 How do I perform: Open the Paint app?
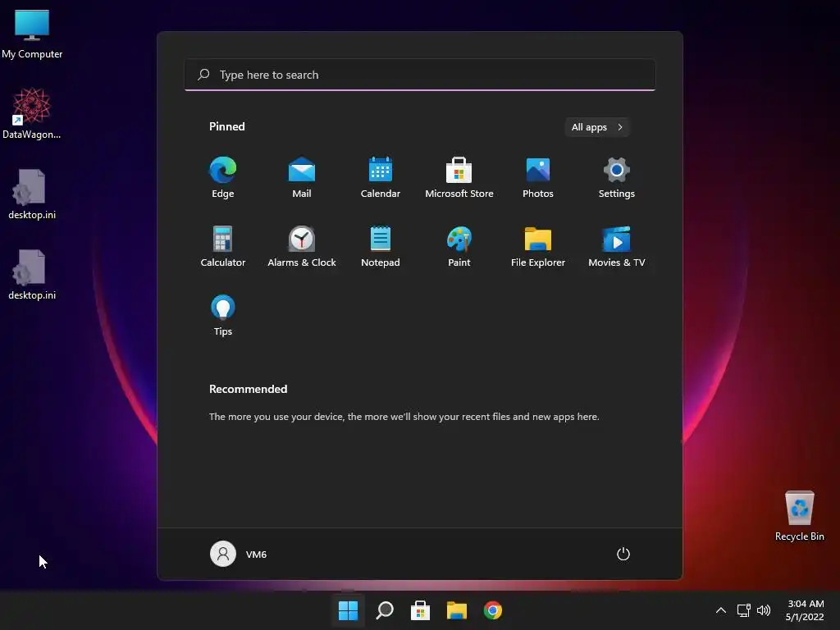tap(459, 246)
